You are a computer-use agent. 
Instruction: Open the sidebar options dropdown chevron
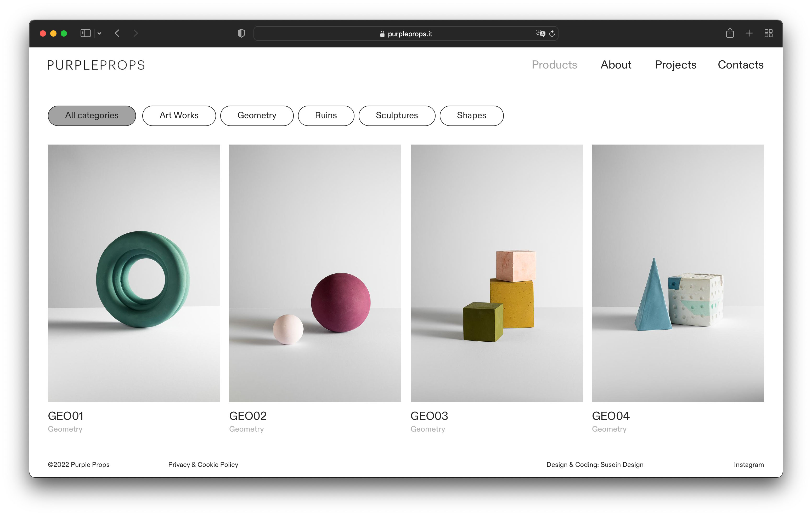pyautogui.click(x=99, y=33)
